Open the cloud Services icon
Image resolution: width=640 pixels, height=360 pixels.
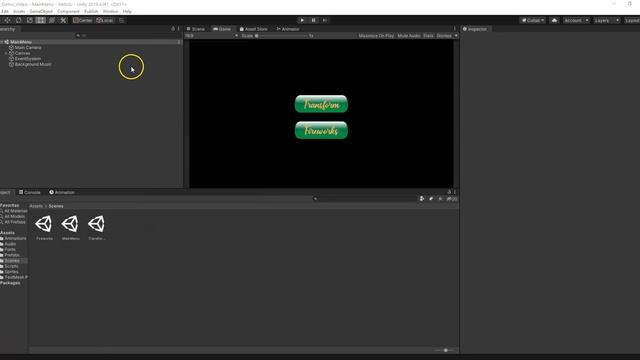[554, 20]
